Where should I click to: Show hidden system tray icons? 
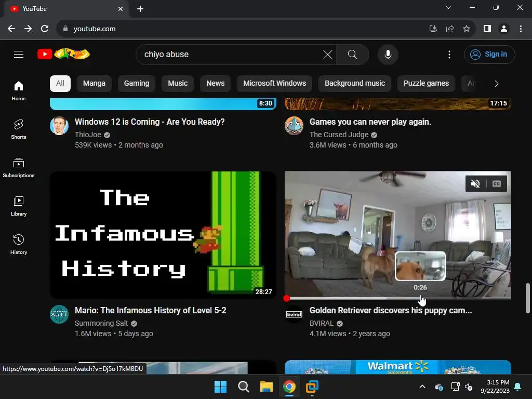click(422, 387)
